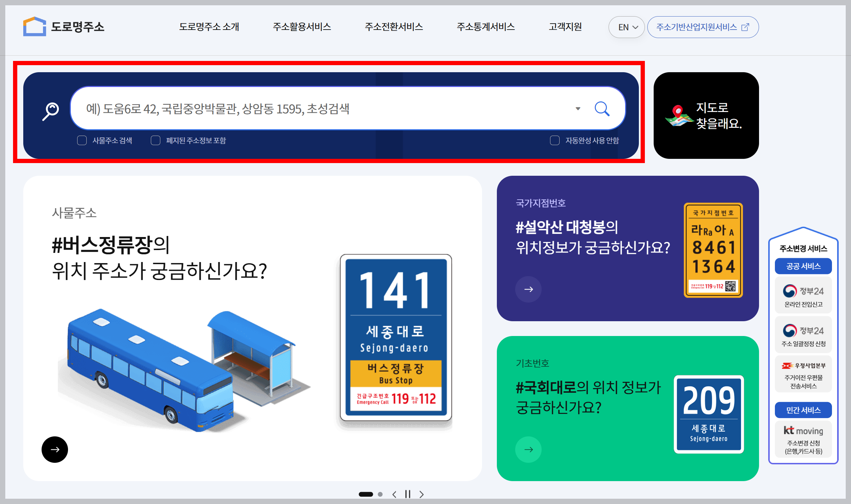Select the 고객지원 menu
Screen dimensions: 851x504
[565, 27]
